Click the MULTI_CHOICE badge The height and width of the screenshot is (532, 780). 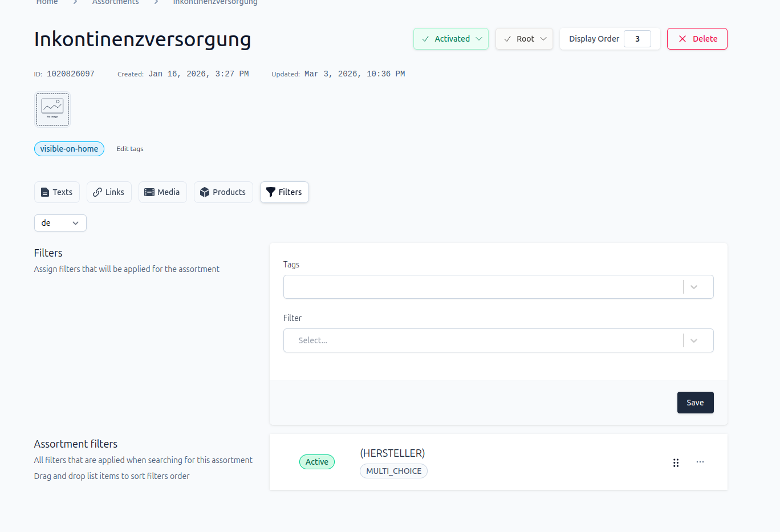(x=394, y=471)
